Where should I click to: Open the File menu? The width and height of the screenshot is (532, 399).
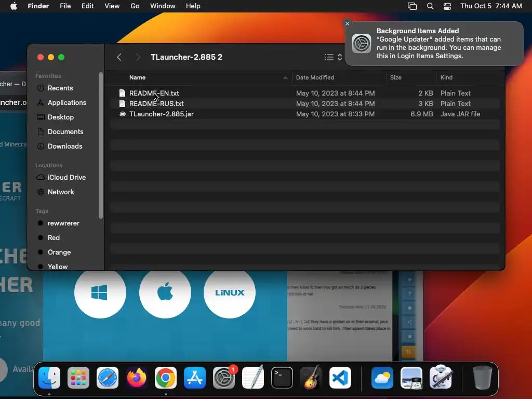point(65,6)
